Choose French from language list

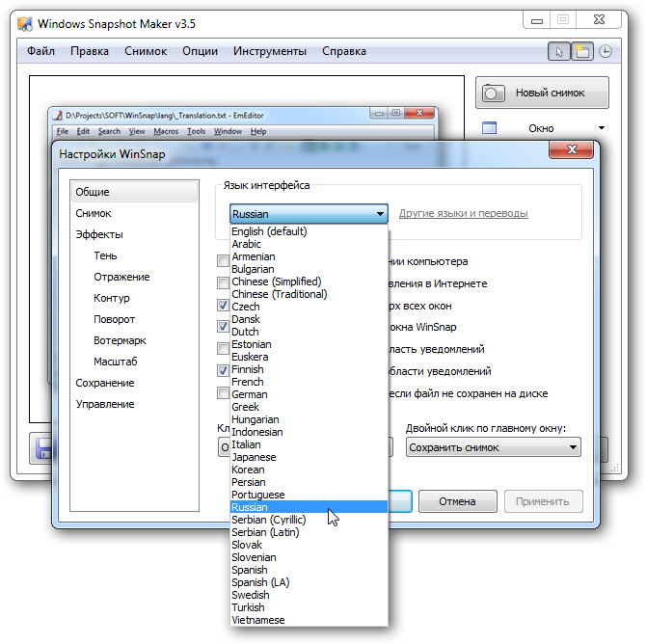309,382
